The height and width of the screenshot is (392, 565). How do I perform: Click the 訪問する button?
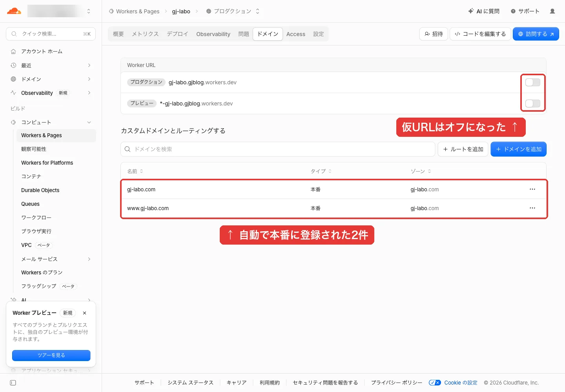[x=536, y=34]
